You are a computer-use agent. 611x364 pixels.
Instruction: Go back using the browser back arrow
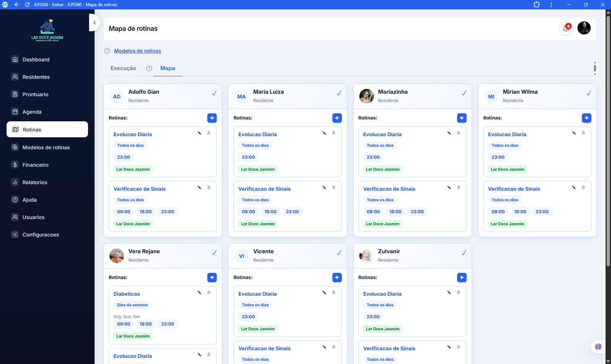[x=16, y=5]
